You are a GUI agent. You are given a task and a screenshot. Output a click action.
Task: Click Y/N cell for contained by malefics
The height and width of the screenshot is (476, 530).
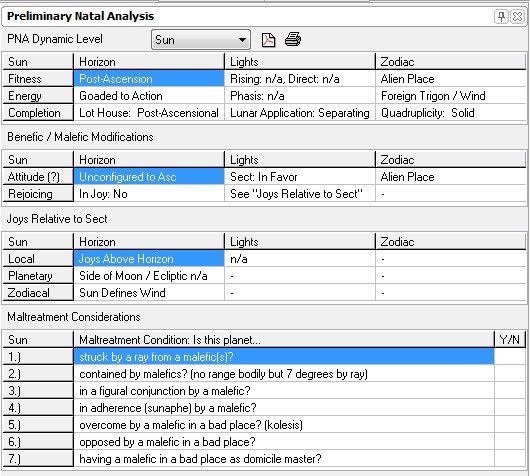(x=510, y=374)
